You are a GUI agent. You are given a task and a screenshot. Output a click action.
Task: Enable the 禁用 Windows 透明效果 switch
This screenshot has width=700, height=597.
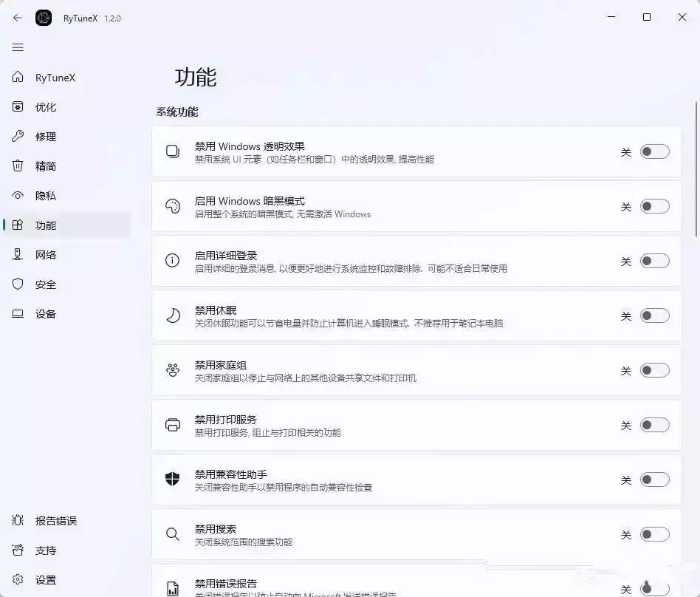click(x=653, y=151)
